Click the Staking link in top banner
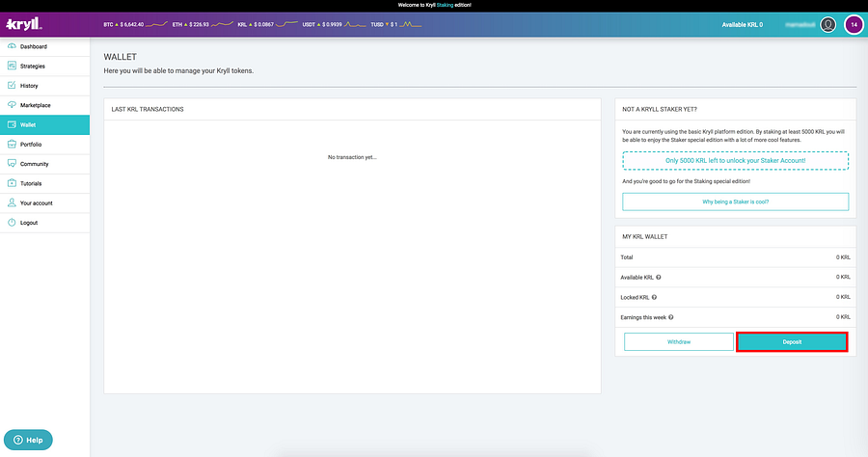868x457 pixels. click(x=445, y=5)
